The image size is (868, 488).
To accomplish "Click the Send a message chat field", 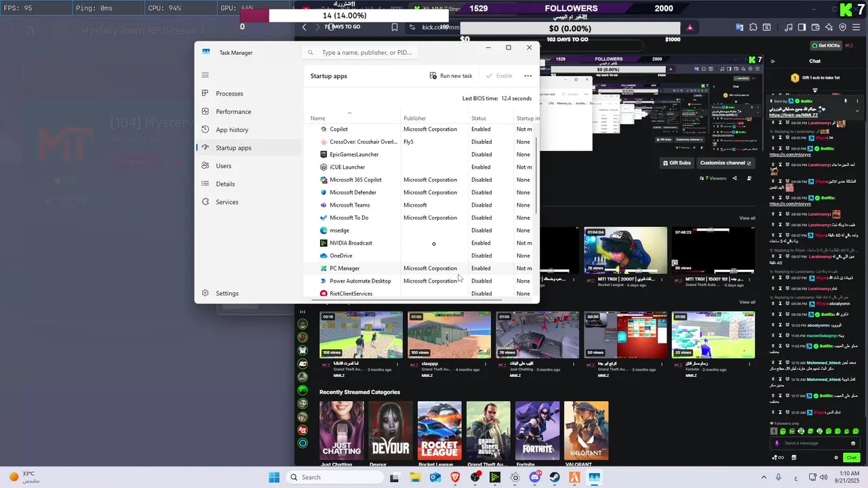I will point(816,443).
